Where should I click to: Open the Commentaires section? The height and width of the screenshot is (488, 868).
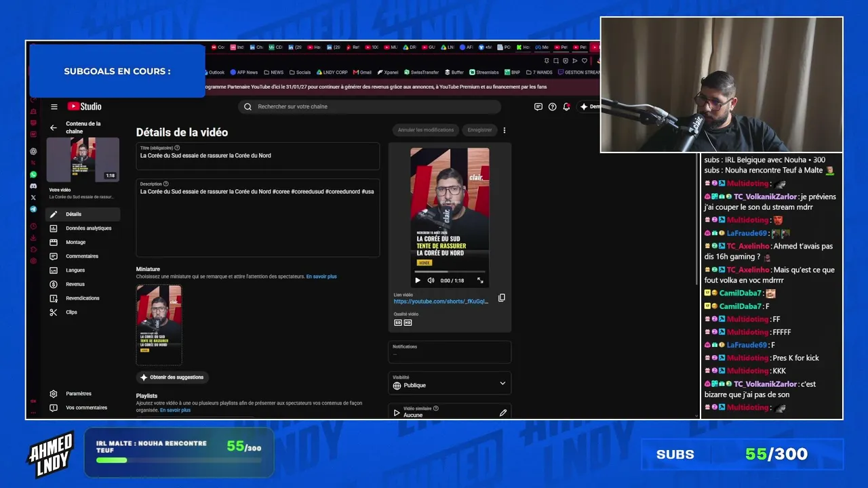coord(83,256)
